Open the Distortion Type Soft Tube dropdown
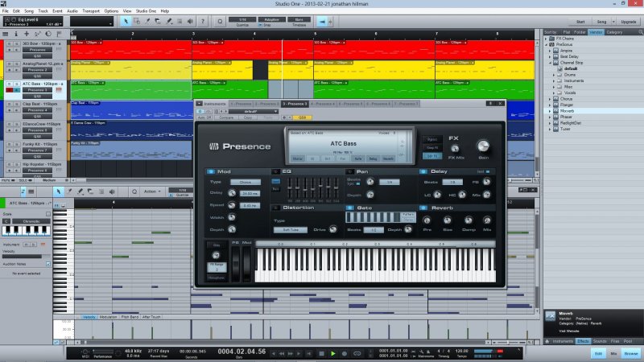This screenshot has height=362, width=644. point(290,229)
